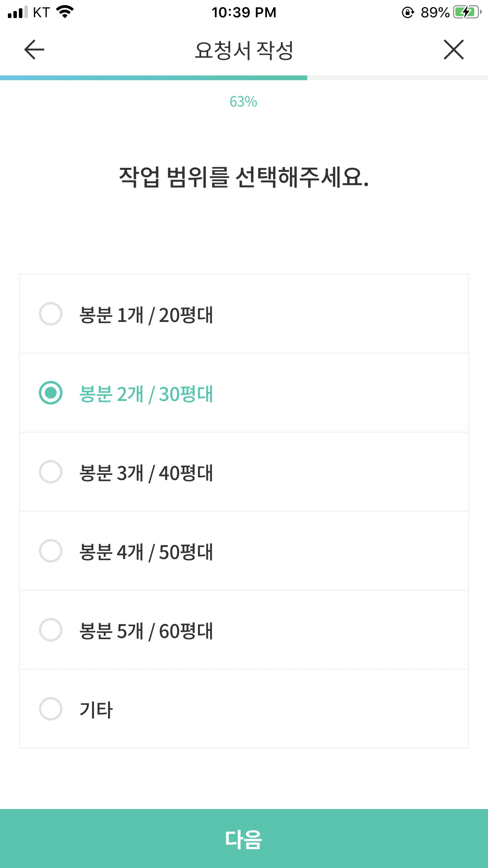The height and width of the screenshot is (868, 488).
Task: Pick the 봉분 4개 / 50평대 radio button
Action: click(x=51, y=551)
